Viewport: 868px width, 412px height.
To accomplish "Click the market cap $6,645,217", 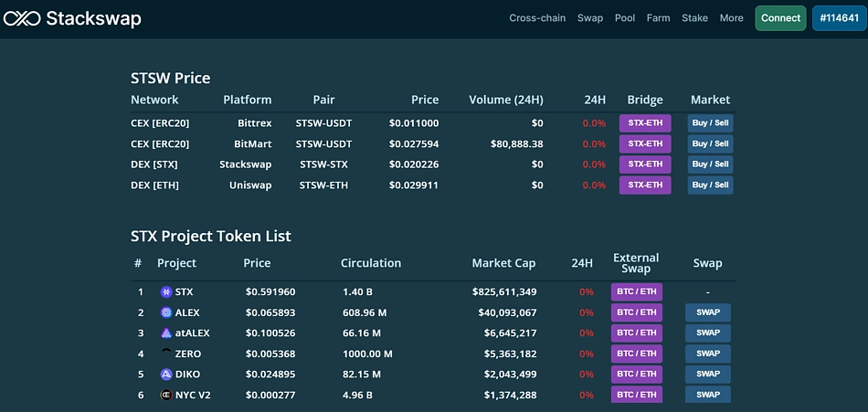I will (509, 333).
